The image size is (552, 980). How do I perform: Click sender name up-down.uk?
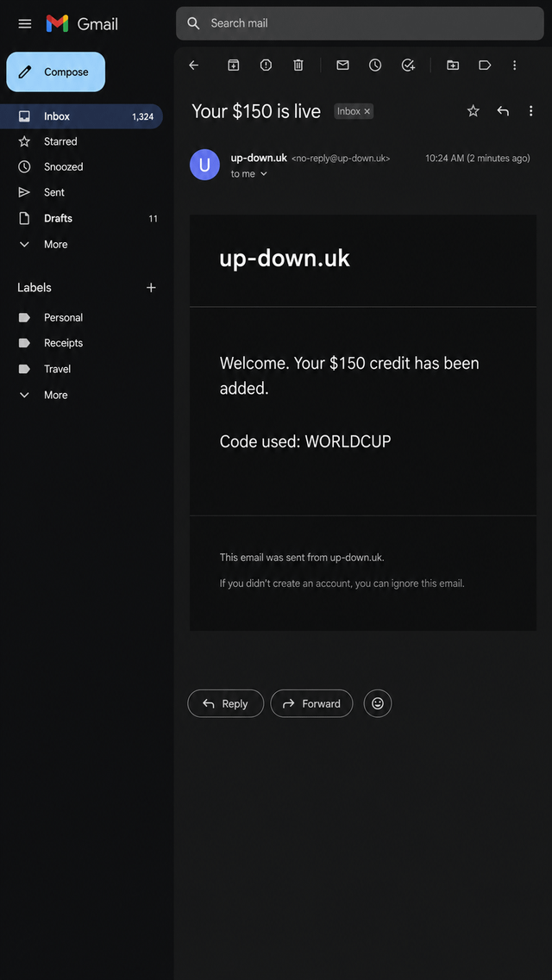pos(259,158)
